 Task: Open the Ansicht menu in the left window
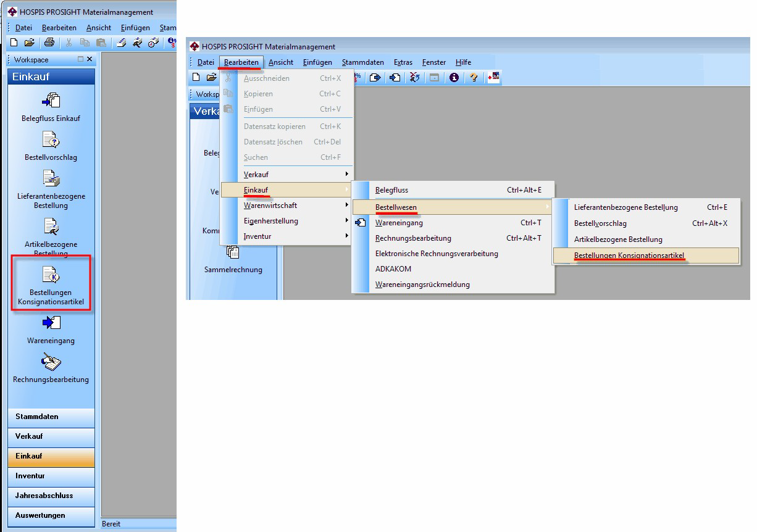[x=99, y=28]
